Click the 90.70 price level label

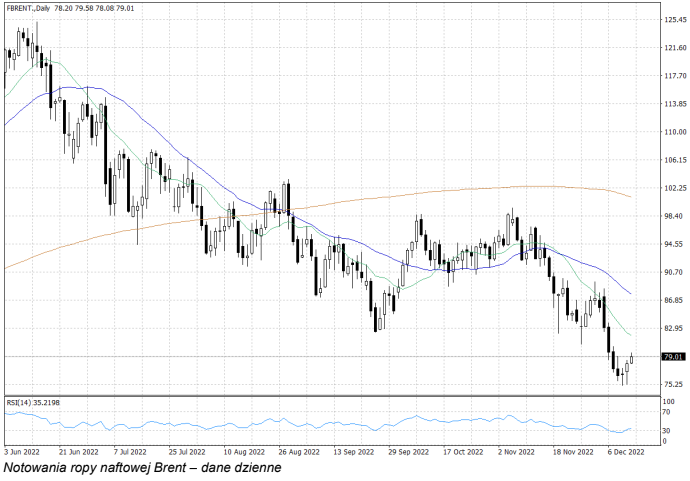(x=674, y=272)
